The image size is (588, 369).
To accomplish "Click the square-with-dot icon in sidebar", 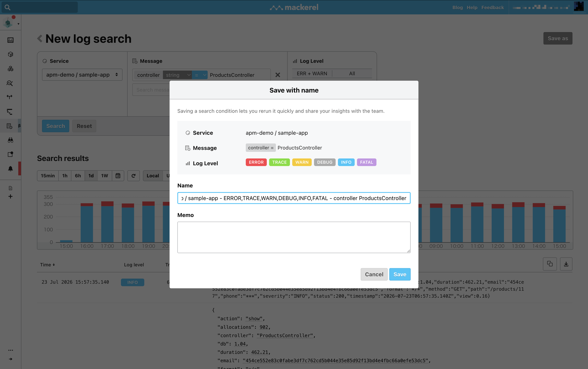I will (10, 154).
